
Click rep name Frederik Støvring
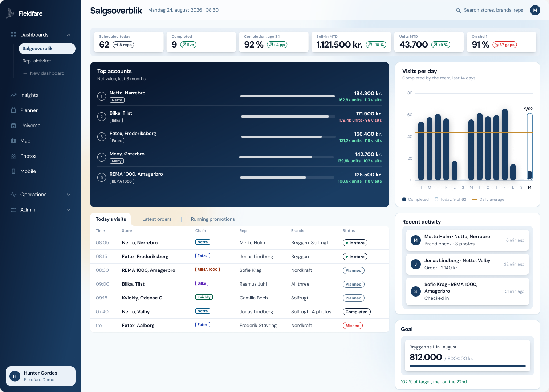coord(258,326)
